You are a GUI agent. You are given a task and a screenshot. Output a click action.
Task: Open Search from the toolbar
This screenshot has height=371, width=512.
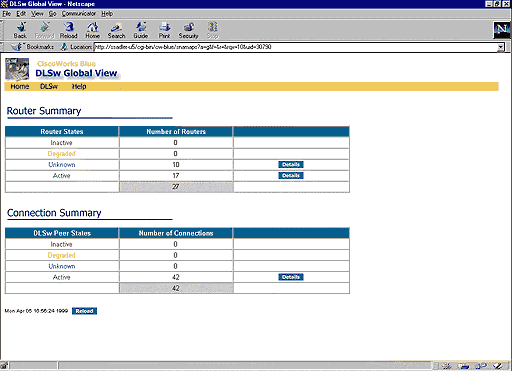click(116, 30)
